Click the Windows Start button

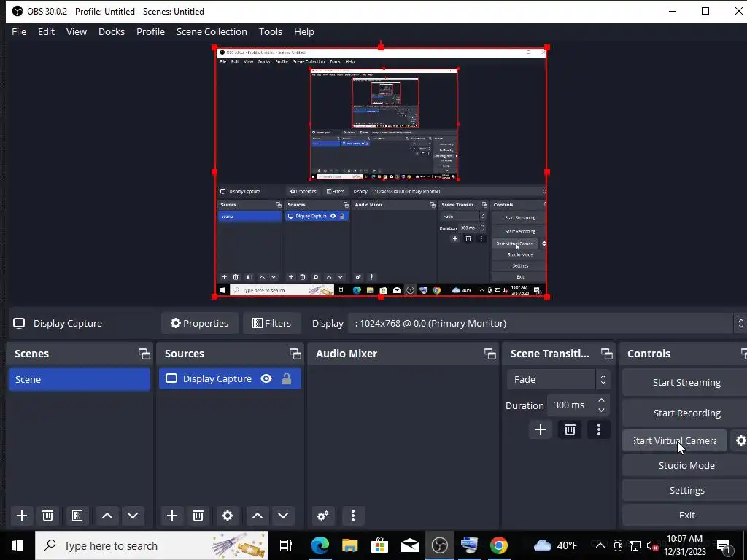coord(18,545)
